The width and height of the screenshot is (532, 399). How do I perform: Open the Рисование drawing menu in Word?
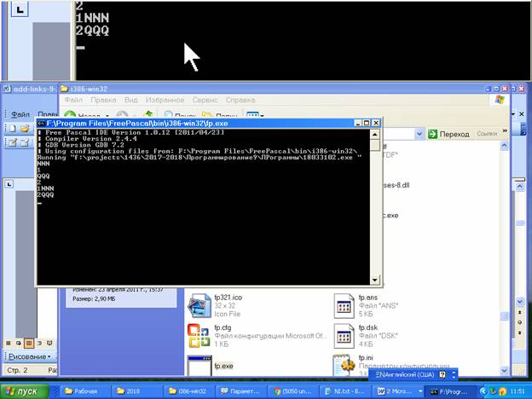pos(29,356)
